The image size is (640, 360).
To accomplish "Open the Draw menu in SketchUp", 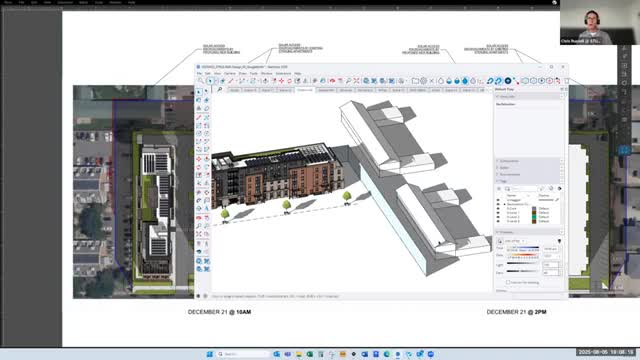I will 242,73.
